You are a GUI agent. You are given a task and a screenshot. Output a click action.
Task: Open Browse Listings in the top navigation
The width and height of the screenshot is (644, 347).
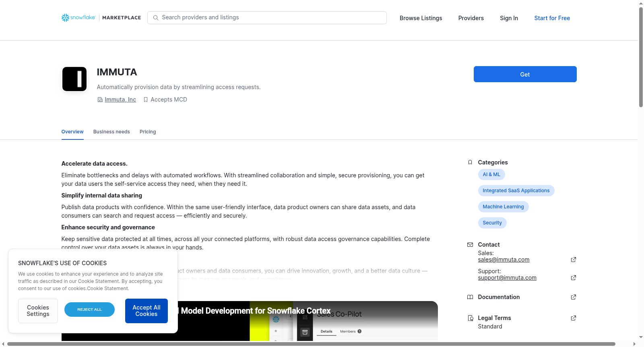(x=421, y=18)
